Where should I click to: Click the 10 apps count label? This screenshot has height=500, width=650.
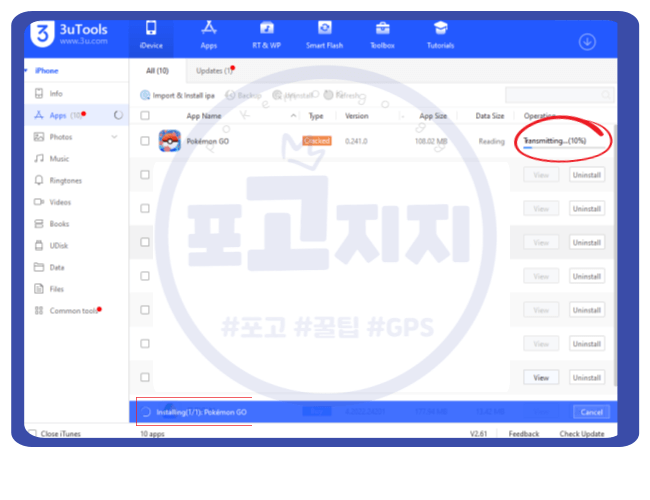coord(152,434)
